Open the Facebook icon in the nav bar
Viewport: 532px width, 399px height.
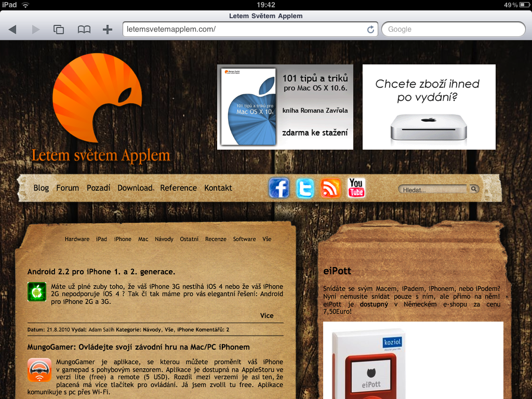click(279, 188)
